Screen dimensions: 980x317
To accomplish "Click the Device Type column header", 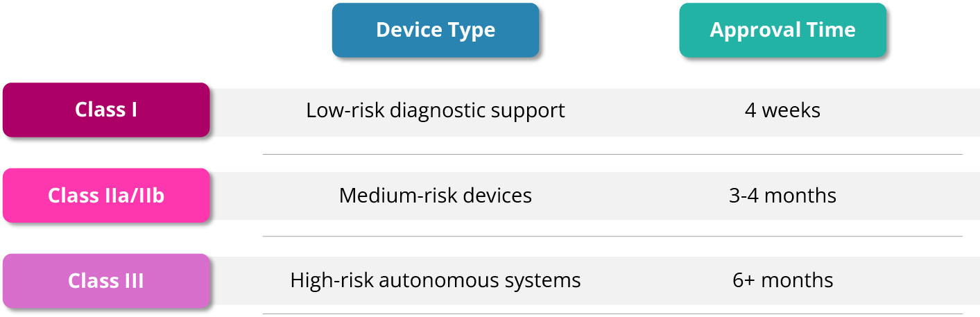I will point(435,30).
